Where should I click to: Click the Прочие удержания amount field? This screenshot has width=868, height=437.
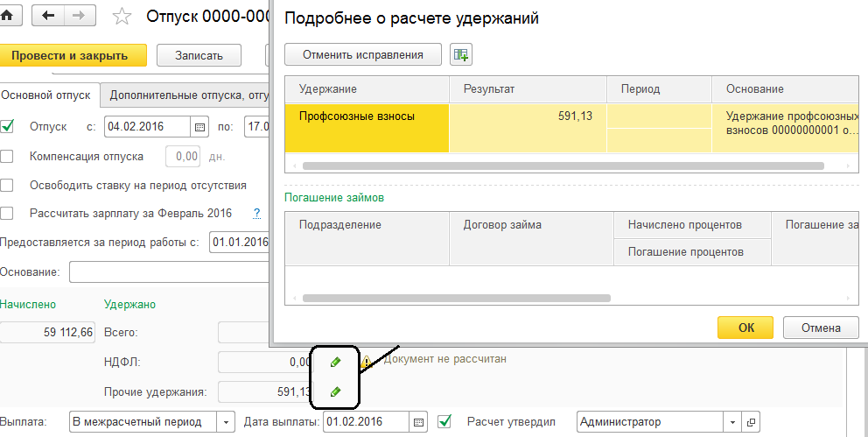tap(264, 392)
